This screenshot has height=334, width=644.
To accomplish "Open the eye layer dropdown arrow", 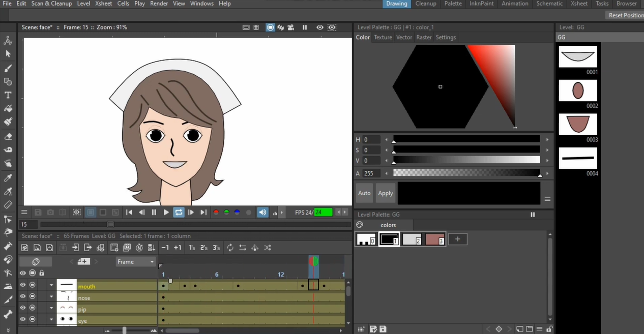I will coord(51,319).
